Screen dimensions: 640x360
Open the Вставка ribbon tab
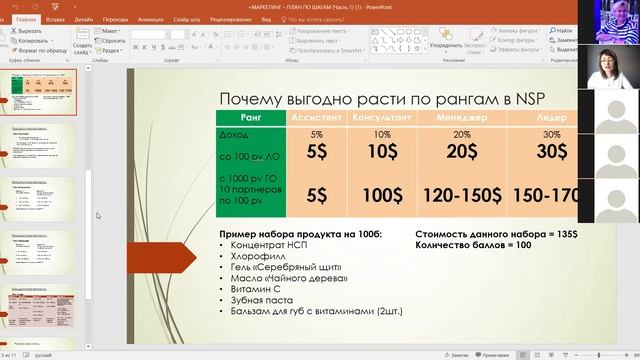coord(55,19)
